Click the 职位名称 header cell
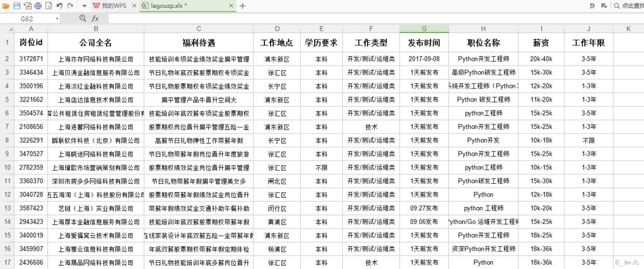 click(x=484, y=43)
